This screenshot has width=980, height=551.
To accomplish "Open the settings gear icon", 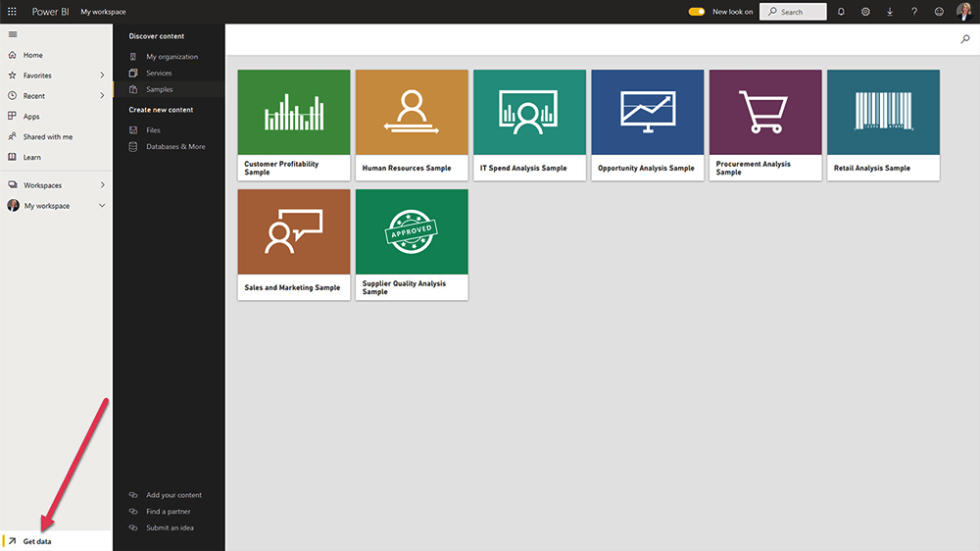I will pyautogui.click(x=865, y=12).
